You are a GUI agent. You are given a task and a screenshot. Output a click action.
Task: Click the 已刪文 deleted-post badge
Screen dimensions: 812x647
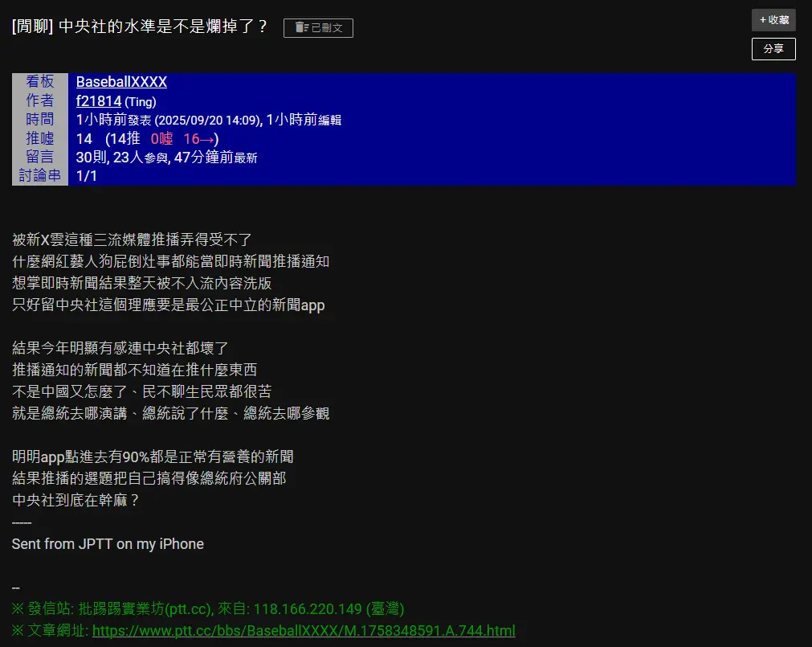click(x=318, y=28)
